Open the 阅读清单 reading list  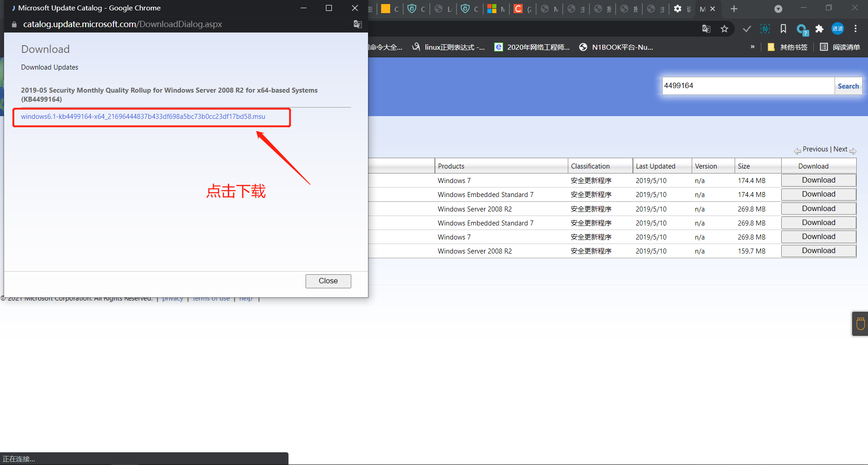click(x=840, y=47)
